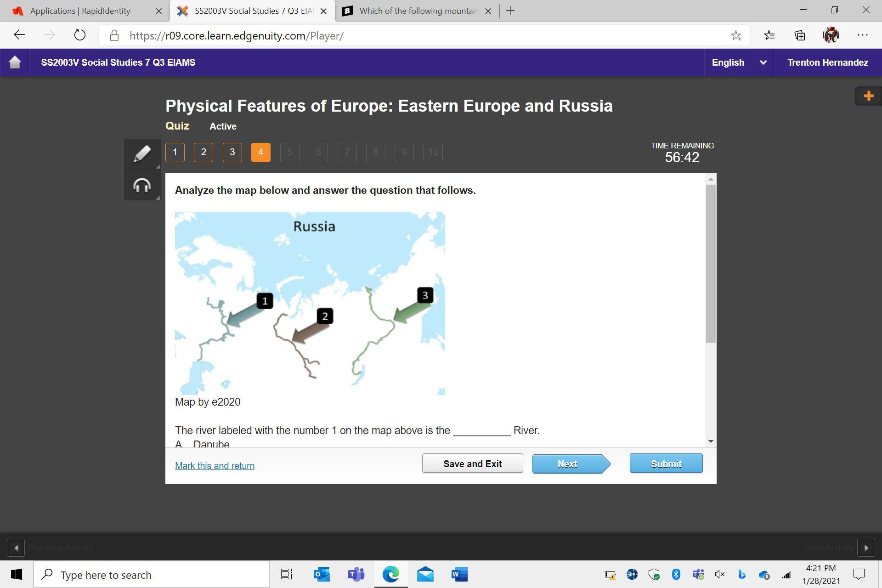Refresh the browser page

pos(79,35)
